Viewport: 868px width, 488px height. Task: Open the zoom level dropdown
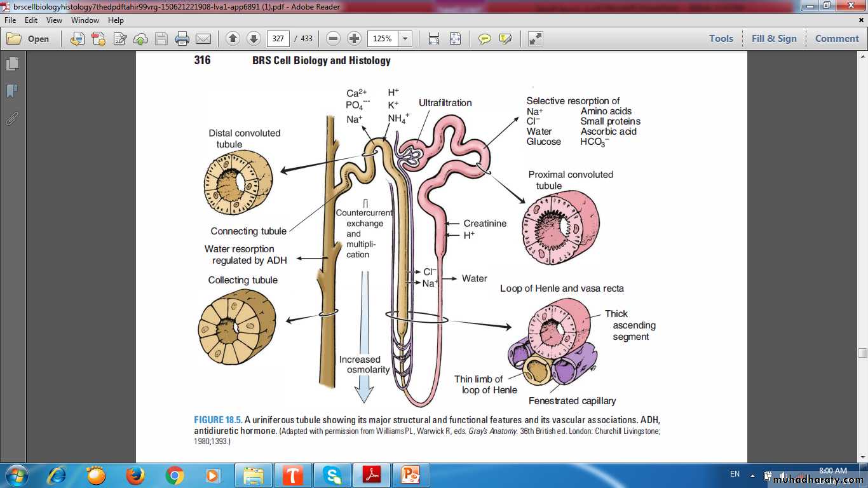405,39
